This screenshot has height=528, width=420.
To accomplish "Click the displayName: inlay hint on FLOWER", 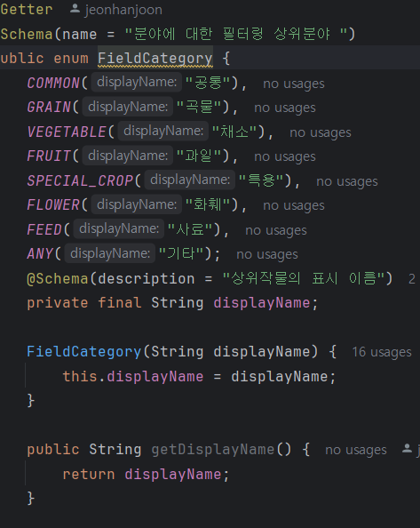I will [x=137, y=204].
